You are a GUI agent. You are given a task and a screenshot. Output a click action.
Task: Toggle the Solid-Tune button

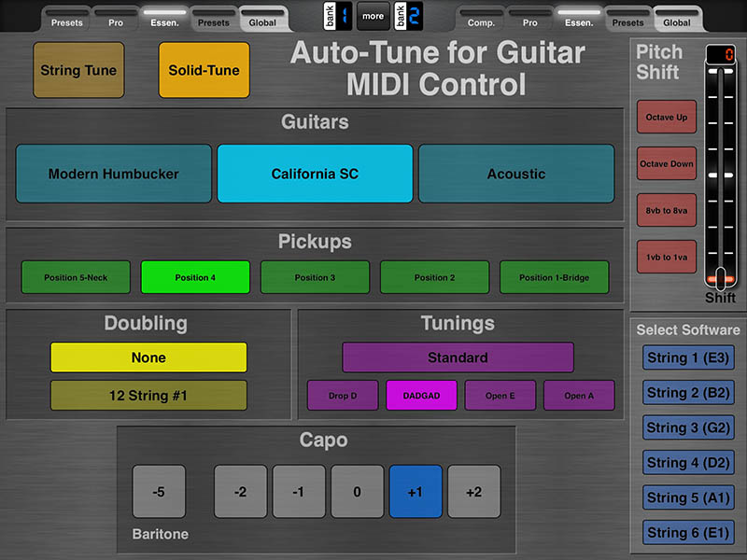(204, 70)
